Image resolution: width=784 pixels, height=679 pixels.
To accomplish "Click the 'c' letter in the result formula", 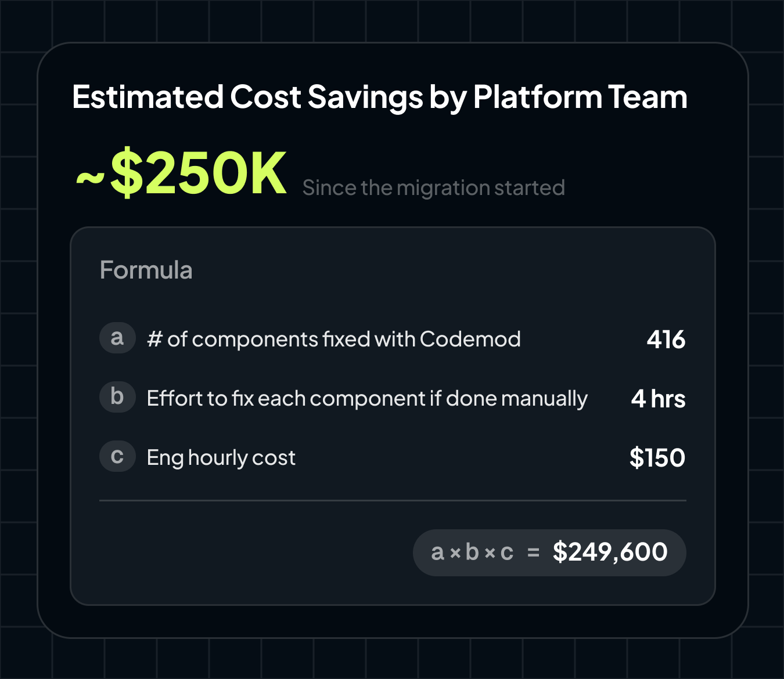I will pos(507,553).
